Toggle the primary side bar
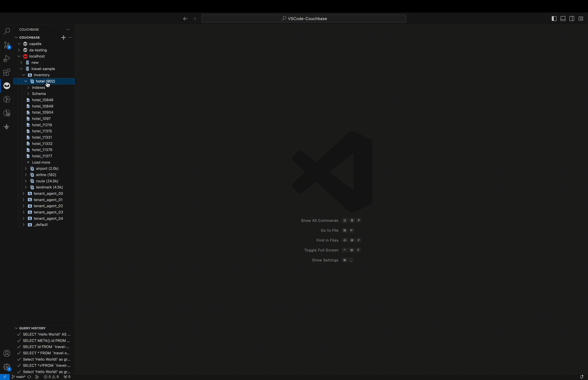 click(554, 19)
